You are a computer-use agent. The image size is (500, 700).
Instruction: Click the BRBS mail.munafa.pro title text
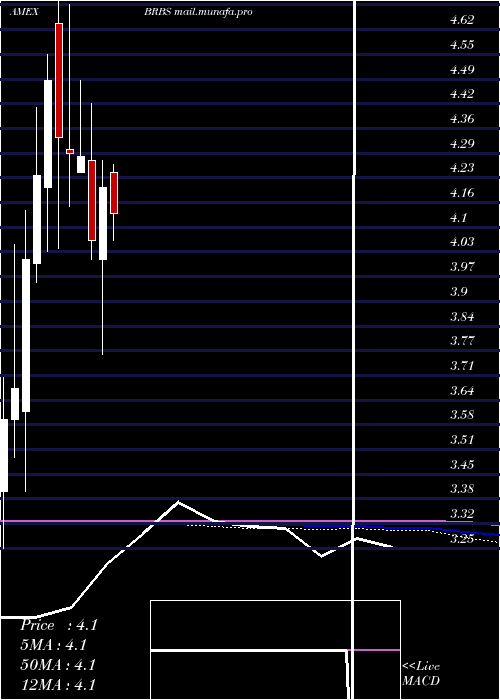click(x=198, y=12)
